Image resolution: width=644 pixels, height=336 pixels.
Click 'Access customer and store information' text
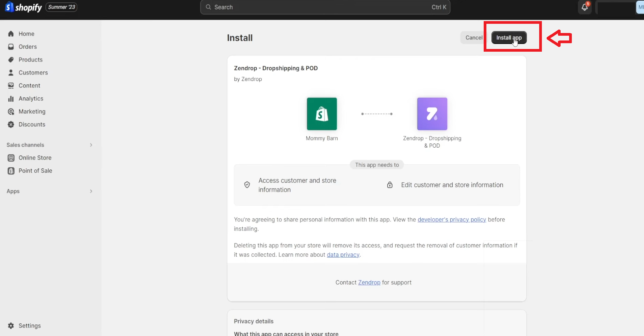(297, 185)
